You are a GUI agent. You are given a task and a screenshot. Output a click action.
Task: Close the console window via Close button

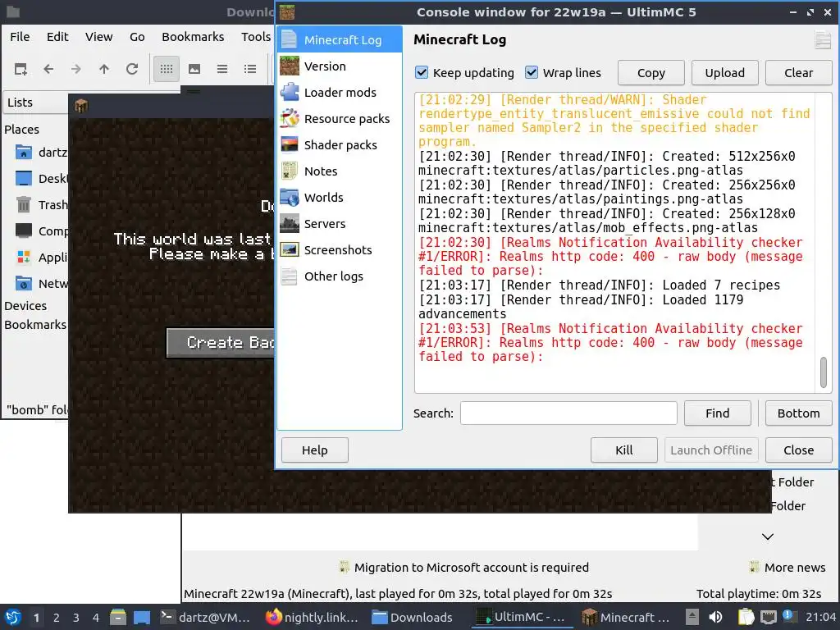point(799,450)
